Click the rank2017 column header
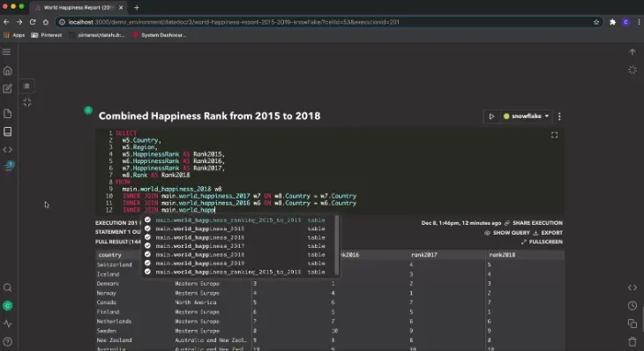The height and width of the screenshot is (351, 644). click(423, 255)
